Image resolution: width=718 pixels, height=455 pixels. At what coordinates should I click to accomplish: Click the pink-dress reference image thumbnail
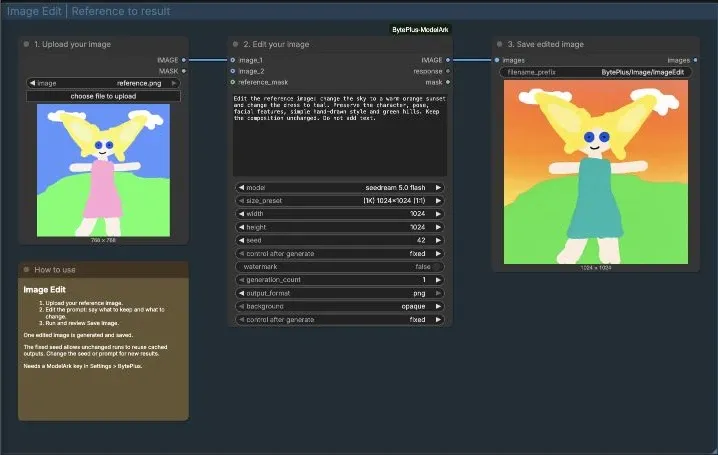pos(103,170)
